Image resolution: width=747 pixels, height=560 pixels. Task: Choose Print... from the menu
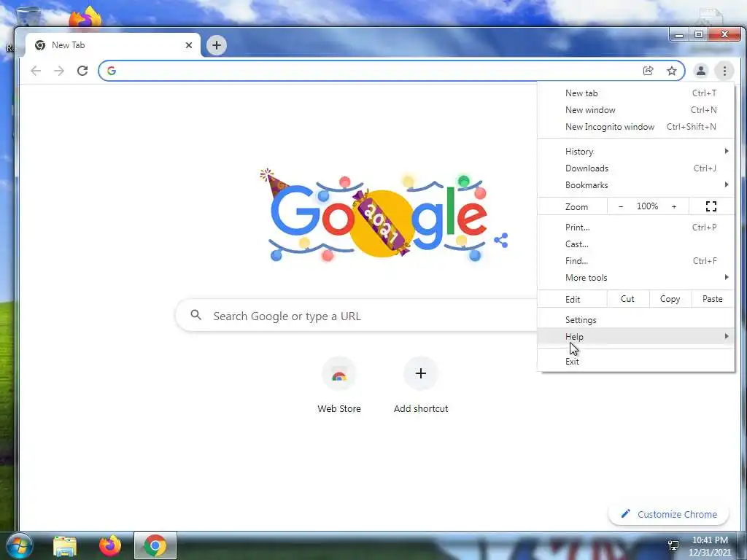[x=636, y=227]
